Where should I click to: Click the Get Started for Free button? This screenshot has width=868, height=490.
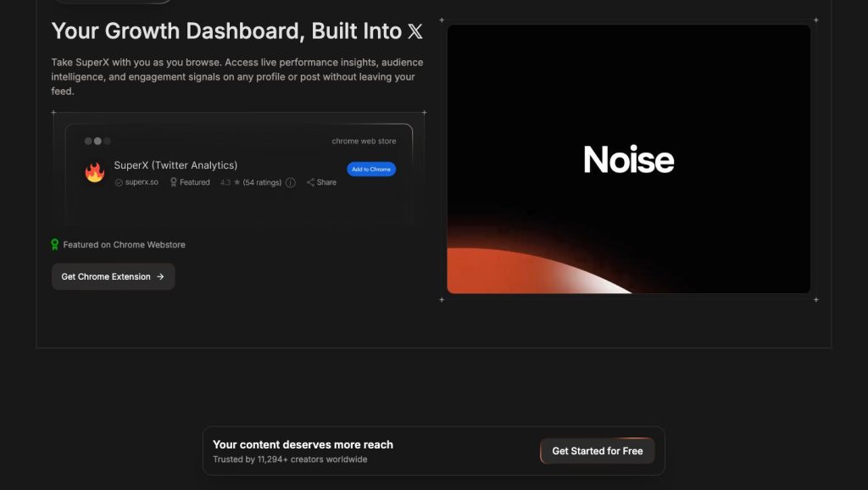(598, 451)
